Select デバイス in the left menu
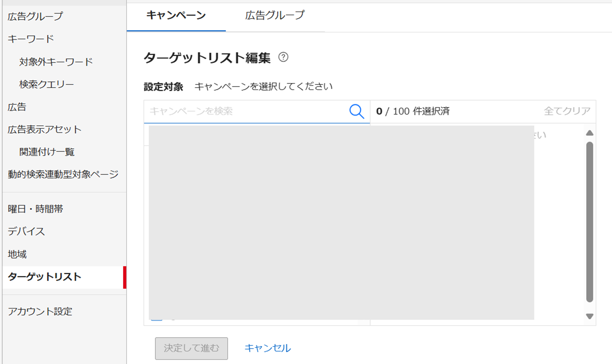This screenshot has height=364, width=612. pyautogui.click(x=26, y=231)
